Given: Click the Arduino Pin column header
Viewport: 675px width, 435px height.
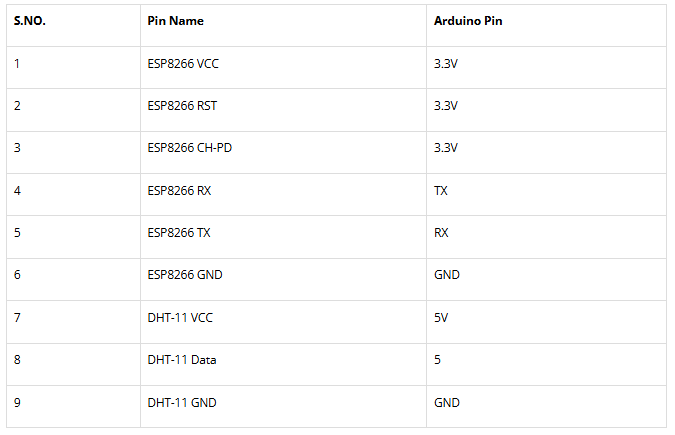Looking at the screenshot, I should tap(468, 21).
